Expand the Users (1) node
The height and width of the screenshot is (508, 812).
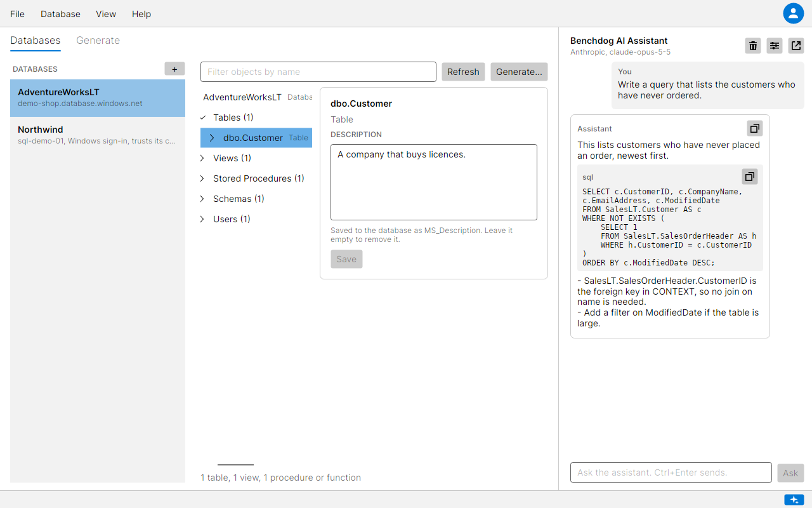[x=203, y=219]
